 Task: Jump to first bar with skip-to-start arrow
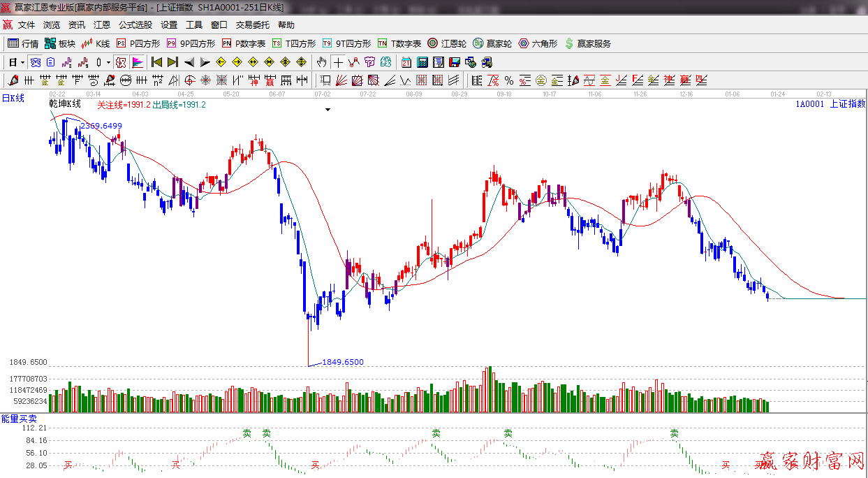[156, 62]
